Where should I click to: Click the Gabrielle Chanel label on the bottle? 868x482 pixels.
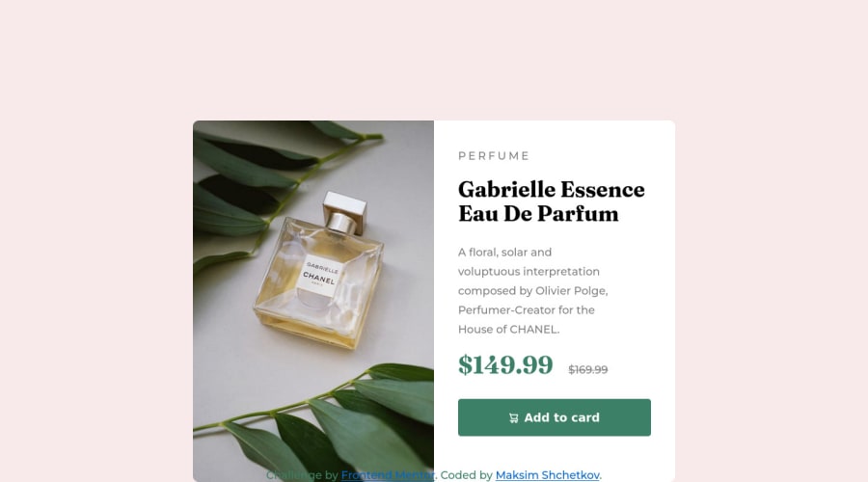pos(320,274)
